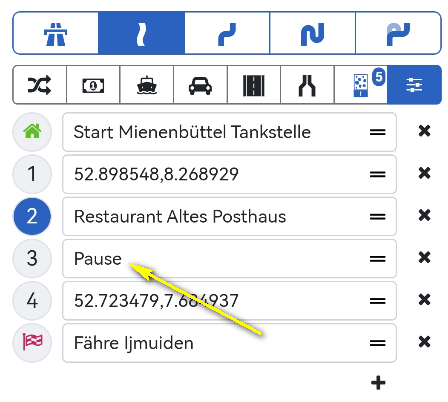
Task: Select the slightly curvy route mode
Action: 141,33
